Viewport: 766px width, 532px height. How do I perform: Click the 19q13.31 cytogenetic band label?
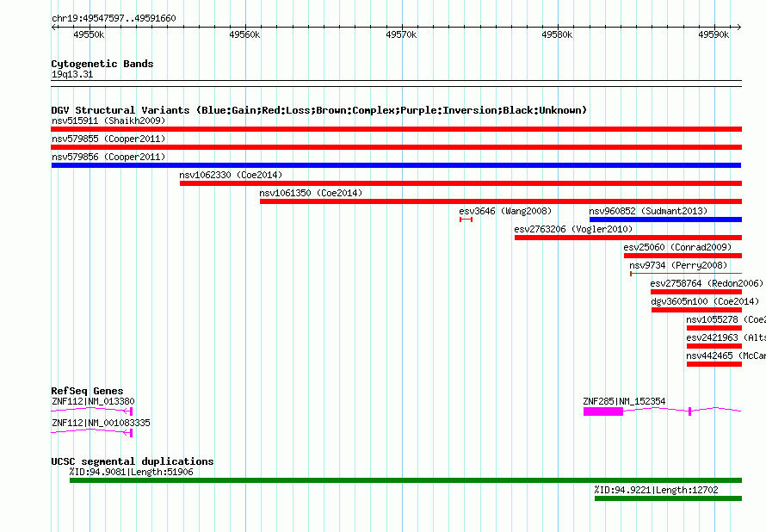72,74
